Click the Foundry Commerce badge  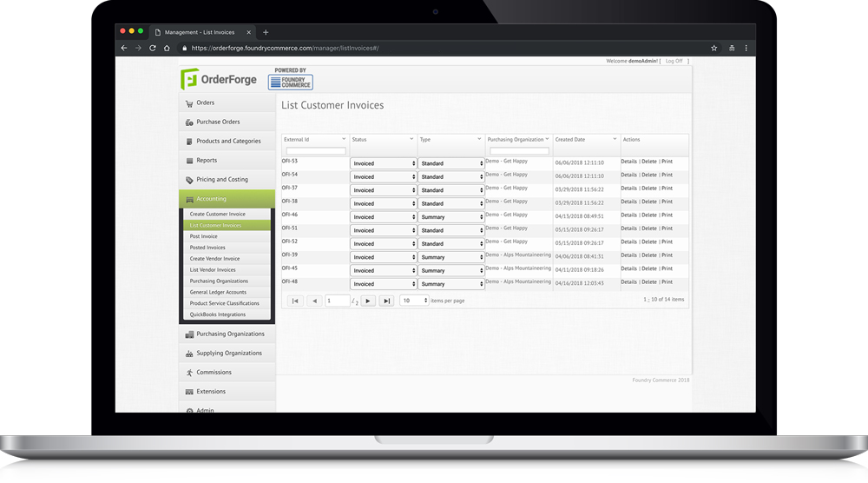(x=291, y=82)
